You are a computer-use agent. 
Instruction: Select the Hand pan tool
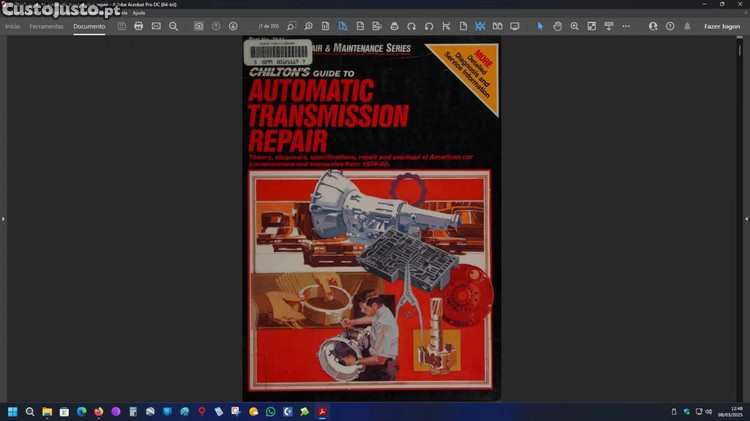(558, 26)
